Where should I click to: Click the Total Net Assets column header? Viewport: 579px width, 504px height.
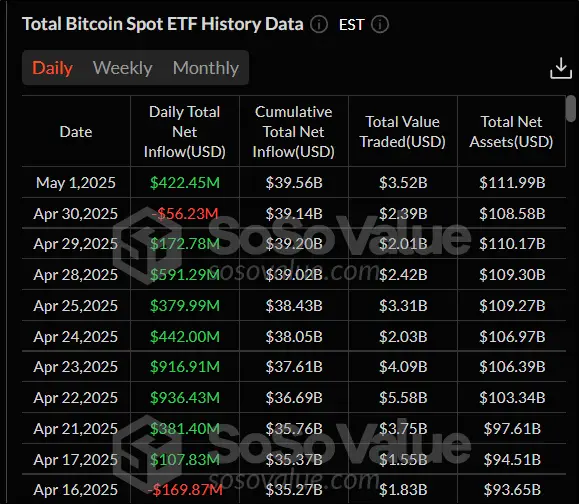tap(511, 132)
